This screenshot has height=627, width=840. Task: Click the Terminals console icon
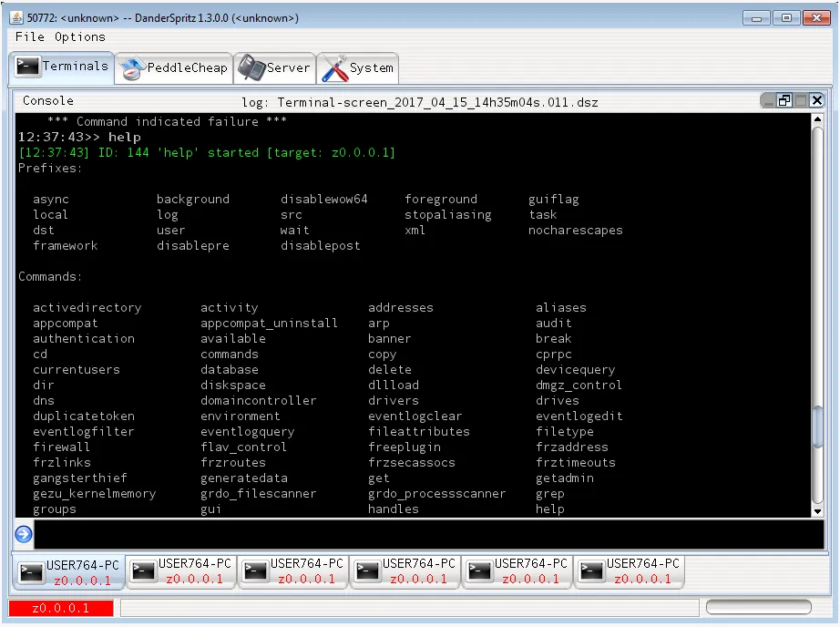(x=26, y=67)
